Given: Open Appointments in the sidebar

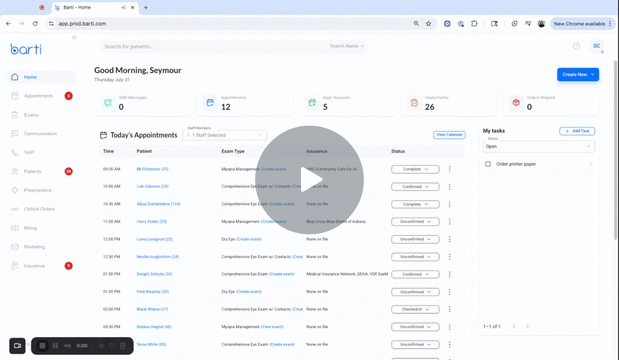Looking at the screenshot, I should (x=38, y=96).
